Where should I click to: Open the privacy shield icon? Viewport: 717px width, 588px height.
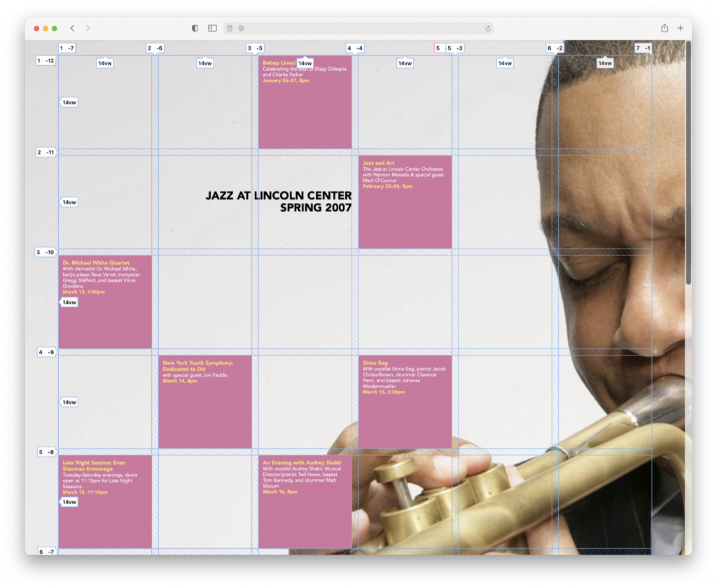point(195,28)
